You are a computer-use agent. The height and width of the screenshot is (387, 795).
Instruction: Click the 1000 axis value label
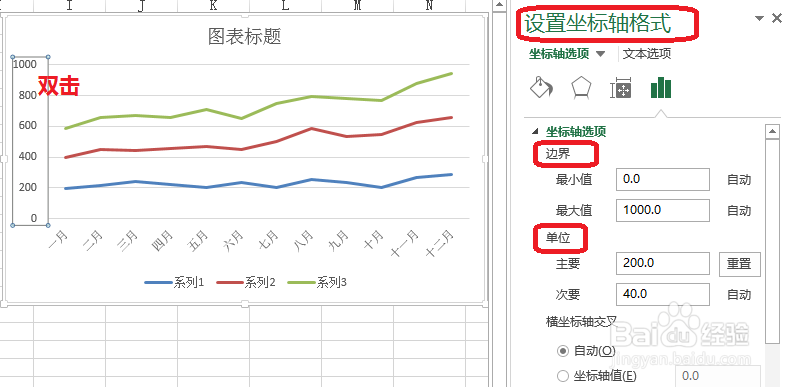[x=25, y=64]
